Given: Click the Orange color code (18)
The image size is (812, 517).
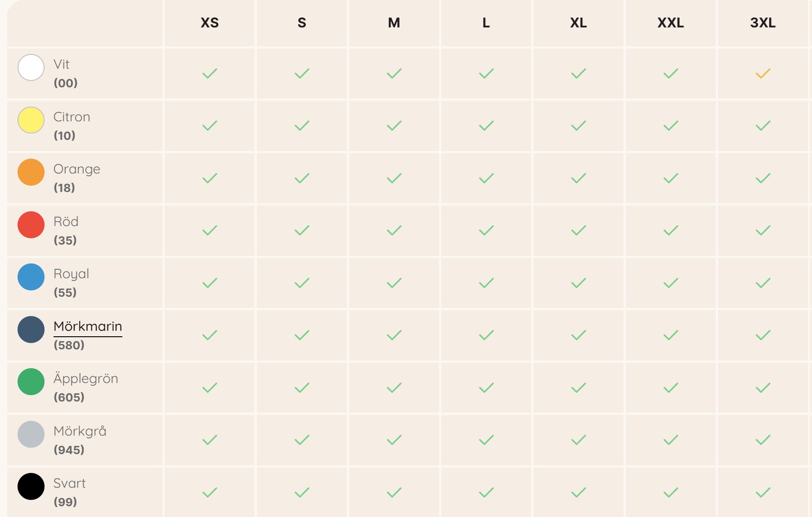Looking at the screenshot, I should click(x=64, y=188).
